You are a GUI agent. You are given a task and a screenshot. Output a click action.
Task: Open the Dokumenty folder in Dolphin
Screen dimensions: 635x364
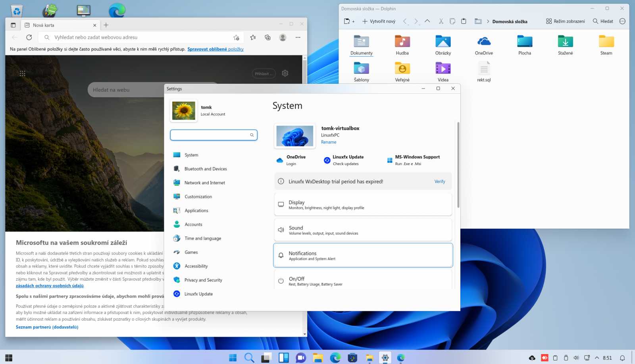(x=361, y=45)
